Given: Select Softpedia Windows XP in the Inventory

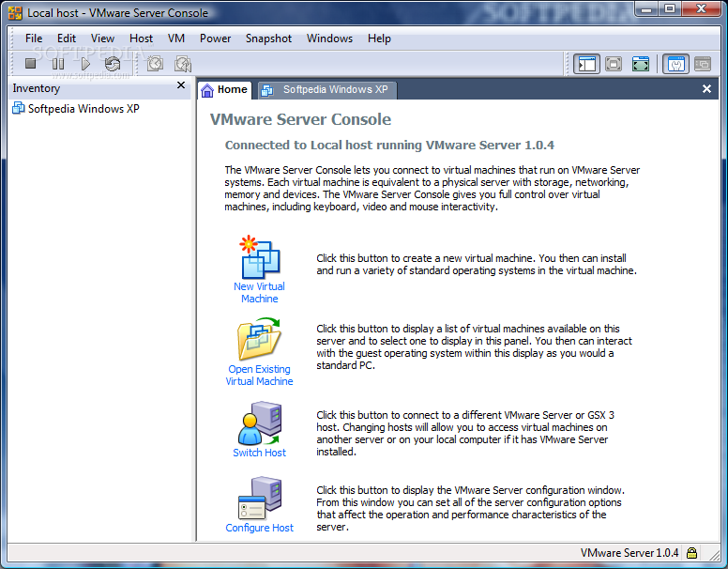Looking at the screenshot, I should 83,109.
